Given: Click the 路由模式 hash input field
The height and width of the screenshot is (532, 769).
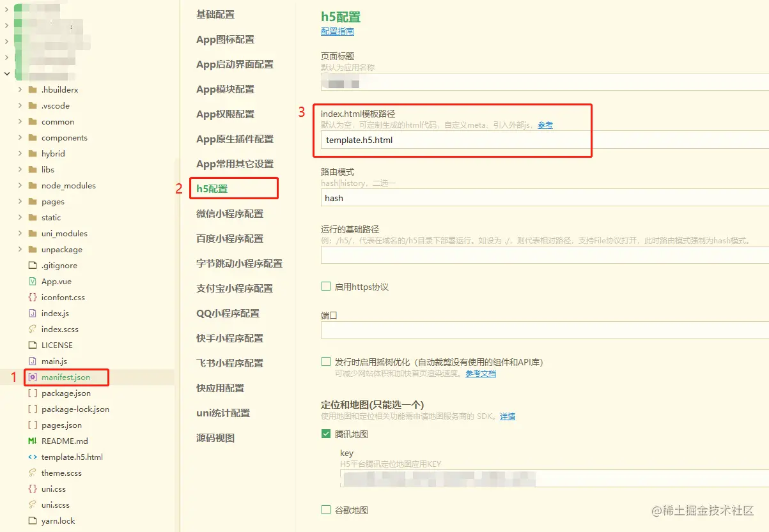Looking at the screenshot, I should [x=545, y=198].
